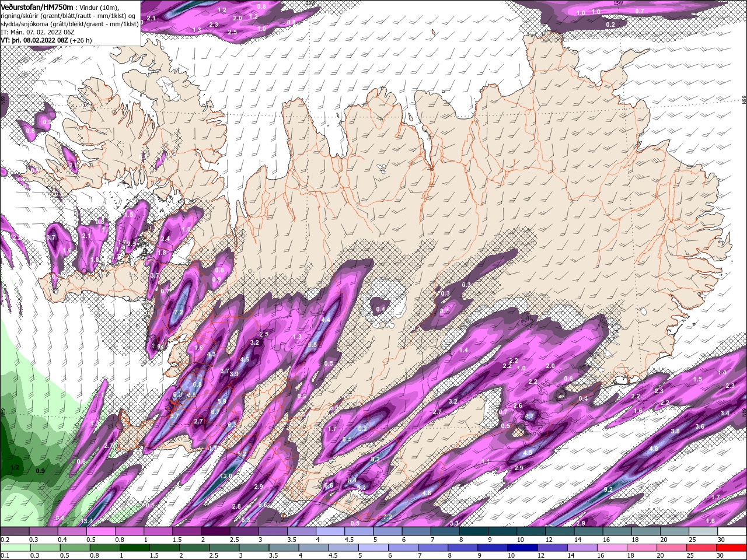Select the darkest purple swatch at 2 on the upper scale
The width and height of the screenshot is (747, 560).
pos(215,531)
